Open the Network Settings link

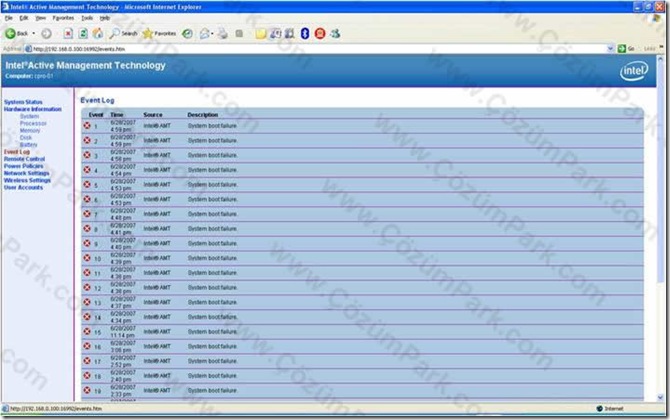26,173
